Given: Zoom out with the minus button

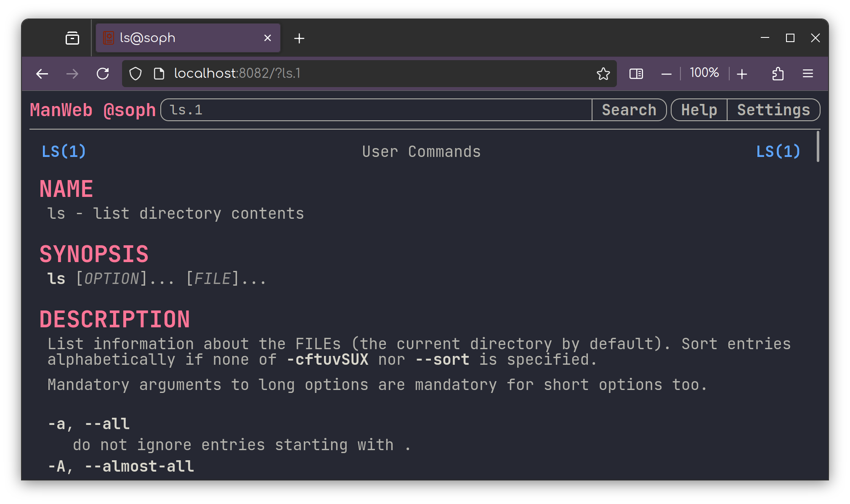Looking at the screenshot, I should (666, 74).
